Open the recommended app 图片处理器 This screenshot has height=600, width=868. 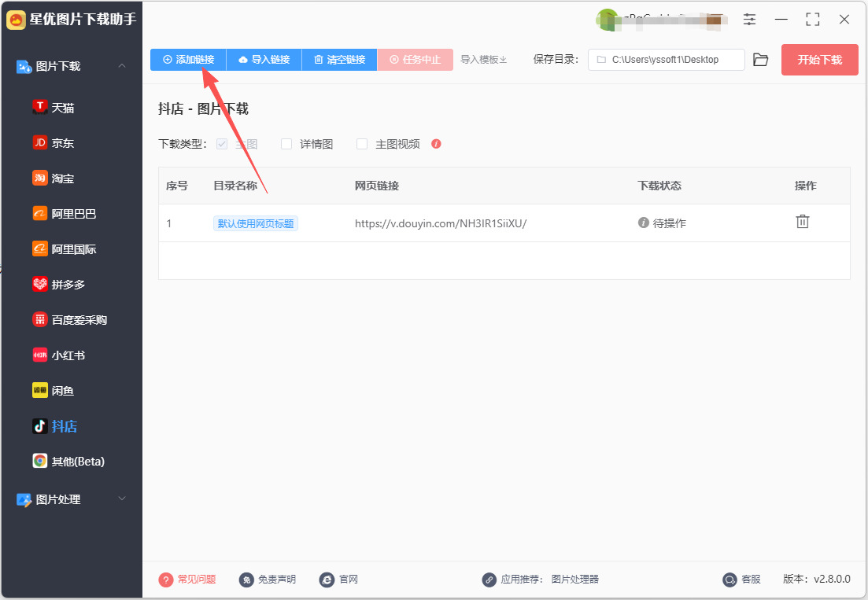(x=575, y=579)
